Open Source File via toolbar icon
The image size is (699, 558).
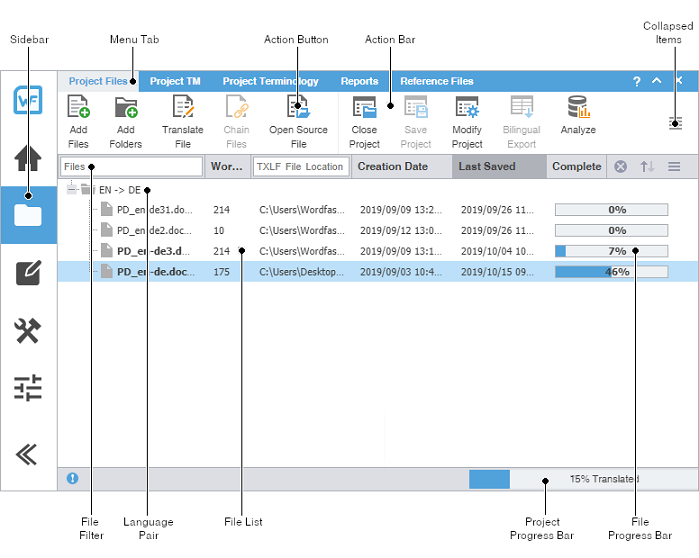coord(298,108)
